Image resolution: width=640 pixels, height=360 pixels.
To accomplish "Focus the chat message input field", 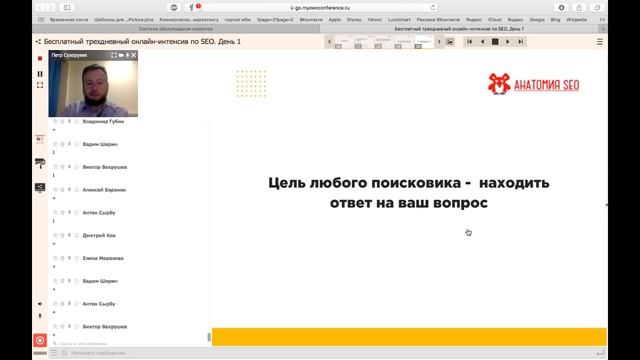I will pyautogui.click(x=331, y=353).
